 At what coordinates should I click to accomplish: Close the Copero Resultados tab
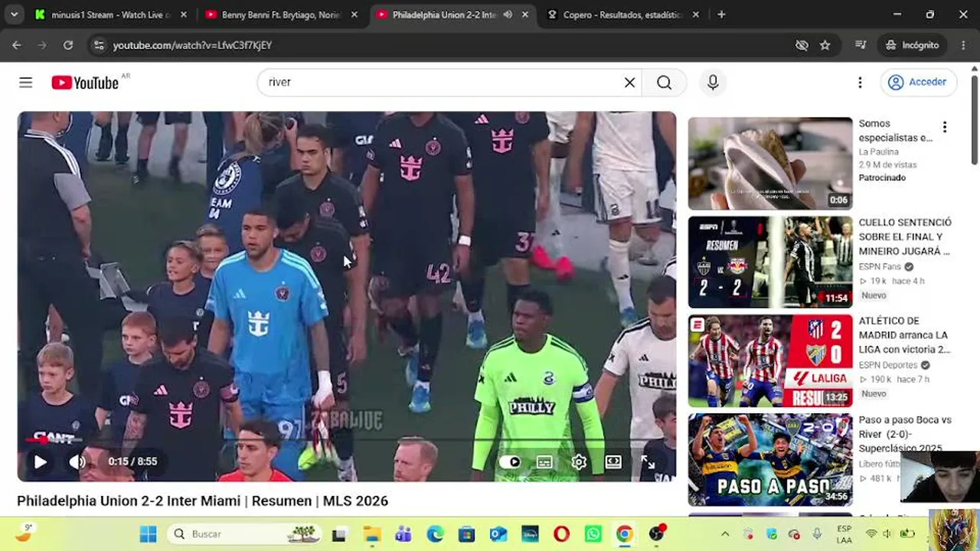(x=695, y=15)
